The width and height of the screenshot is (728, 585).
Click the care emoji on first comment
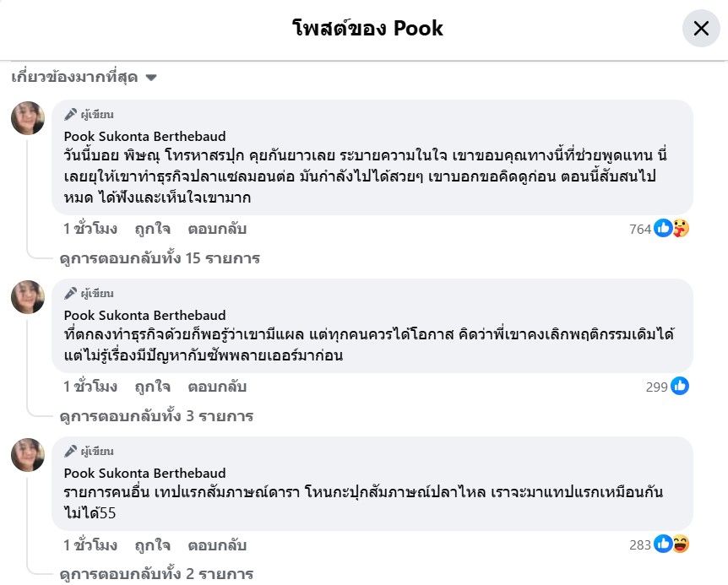pos(680,228)
